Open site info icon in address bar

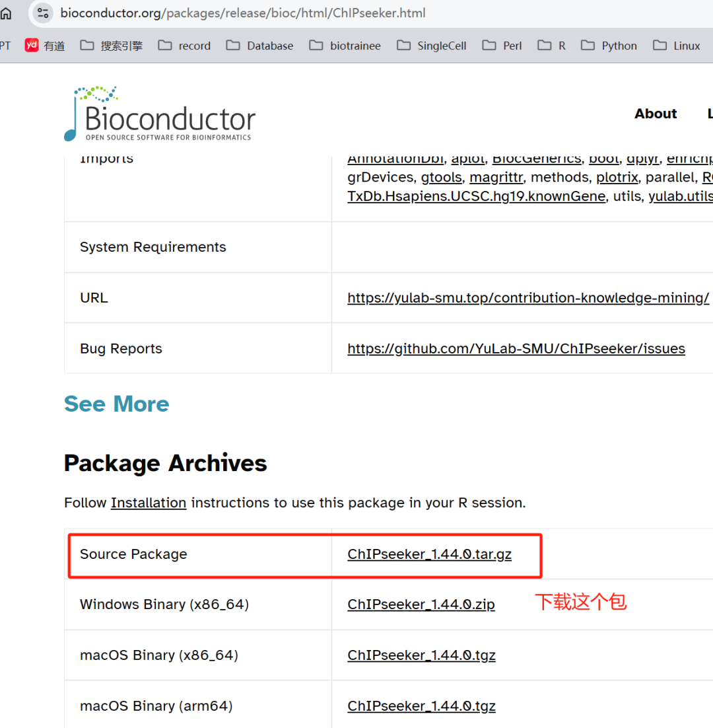[43, 13]
